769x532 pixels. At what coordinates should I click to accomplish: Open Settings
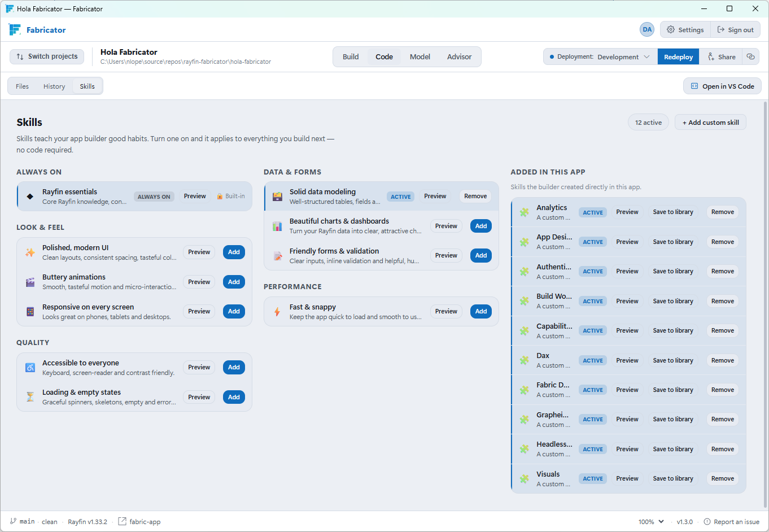(x=685, y=30)
